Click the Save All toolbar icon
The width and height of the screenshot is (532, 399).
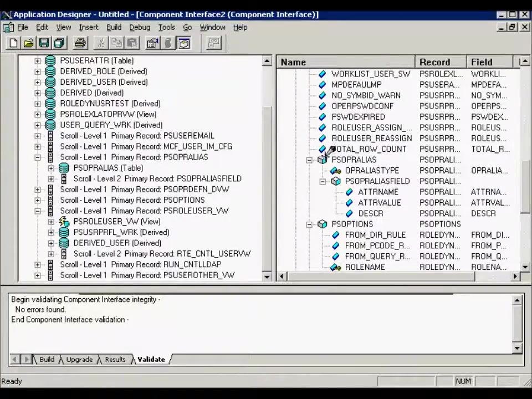click(59, 43)
